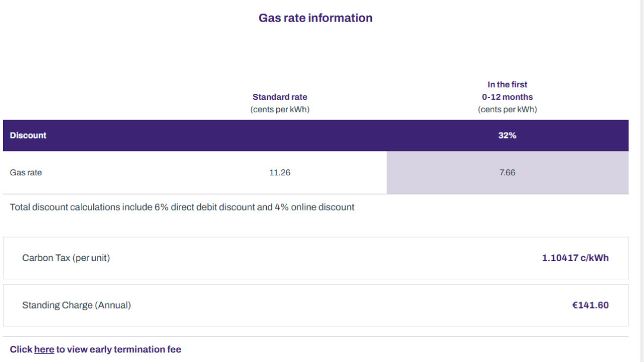Select the €141.60 standing charge amount

pos(590,306)
